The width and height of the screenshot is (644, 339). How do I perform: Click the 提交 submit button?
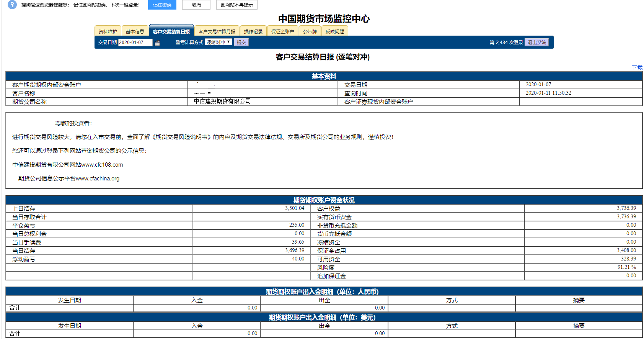pyautogui.click(x=241, y=43)
